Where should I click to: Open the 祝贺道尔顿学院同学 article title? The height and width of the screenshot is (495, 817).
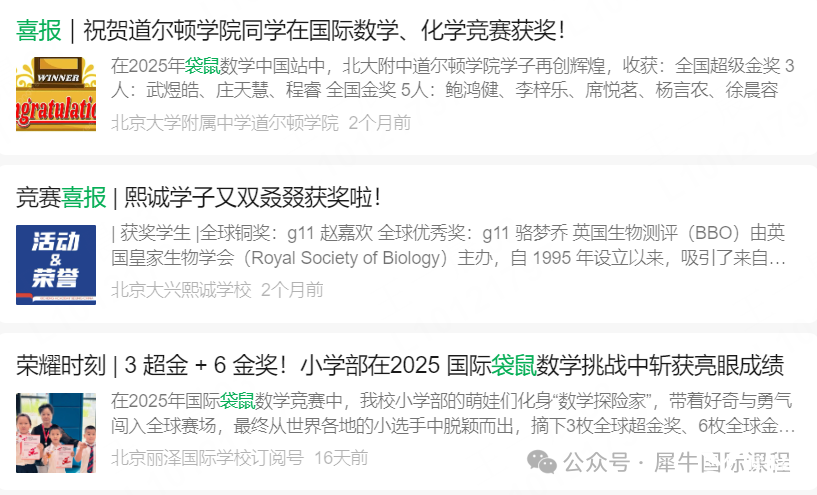[x=290, y=30]
